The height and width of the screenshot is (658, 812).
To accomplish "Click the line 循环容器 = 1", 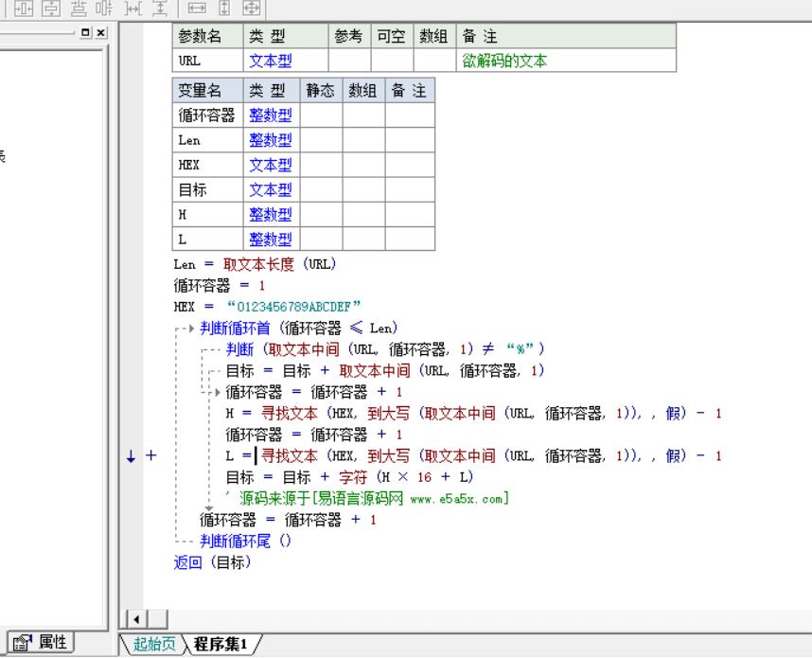I will coord(220,286).
